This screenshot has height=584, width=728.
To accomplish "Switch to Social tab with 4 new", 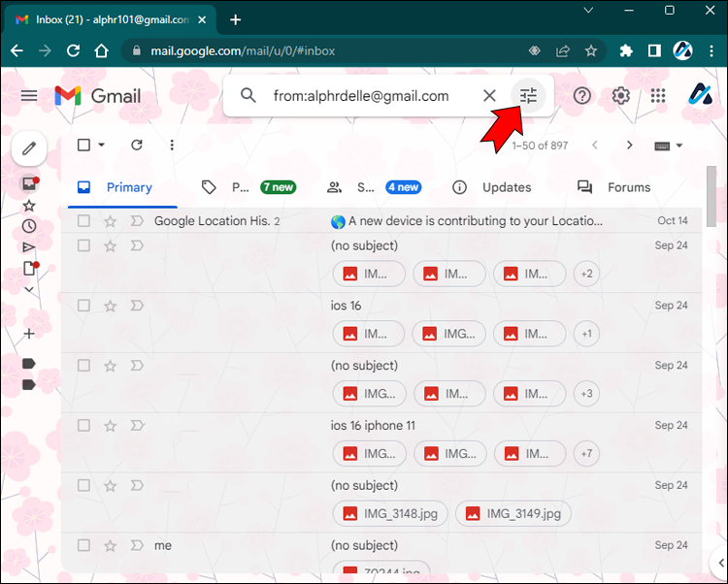I will pos(375,187).
